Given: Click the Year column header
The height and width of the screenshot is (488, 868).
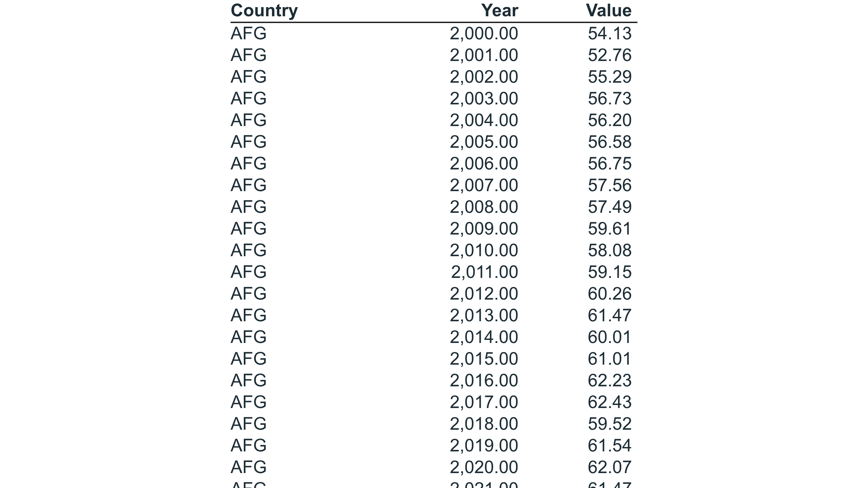Looking at the screenshot, I should pos(499,11).
